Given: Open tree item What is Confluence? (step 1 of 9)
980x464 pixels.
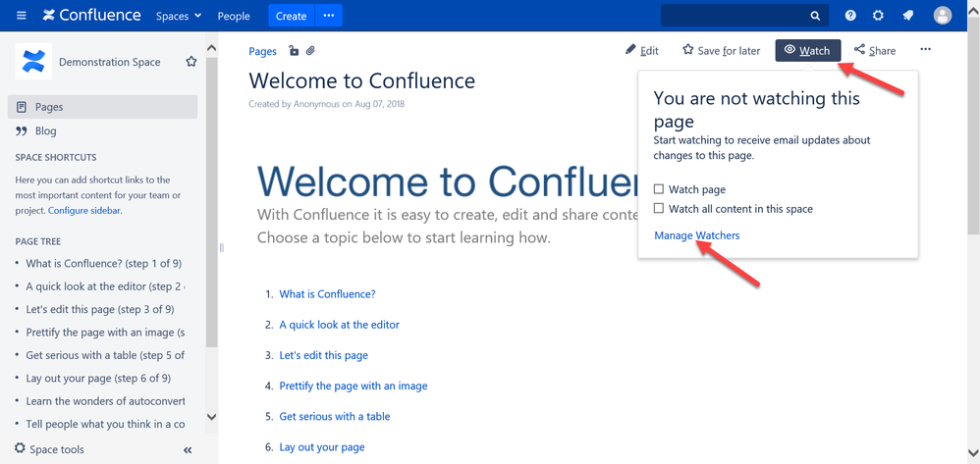Looking at the screenshot, I should pos(104,264).
